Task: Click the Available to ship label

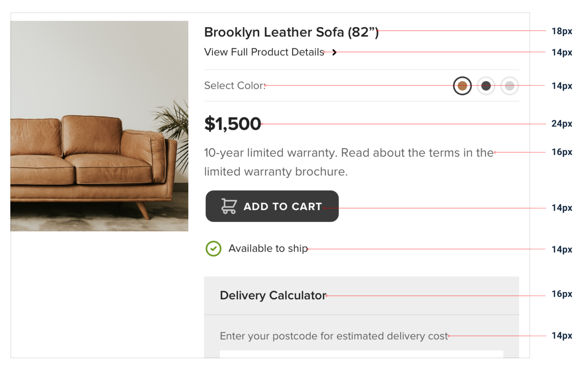Action: (x=268, y=249)
